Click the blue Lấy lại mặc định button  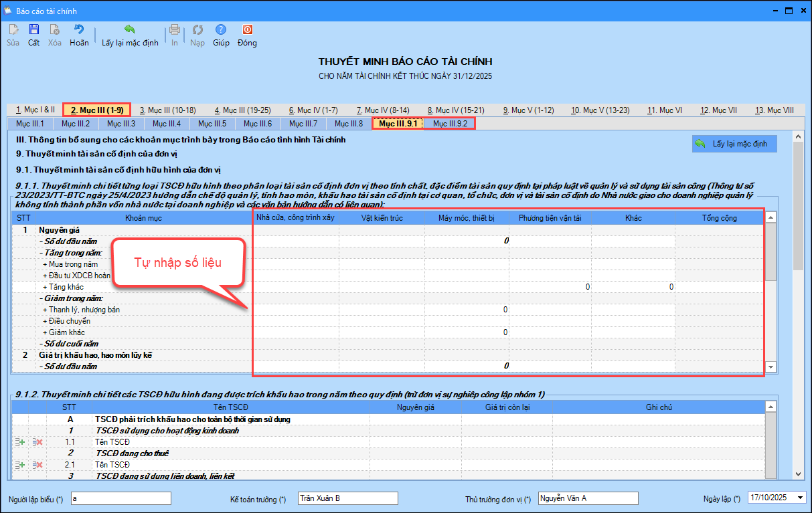tap(734, 144)
